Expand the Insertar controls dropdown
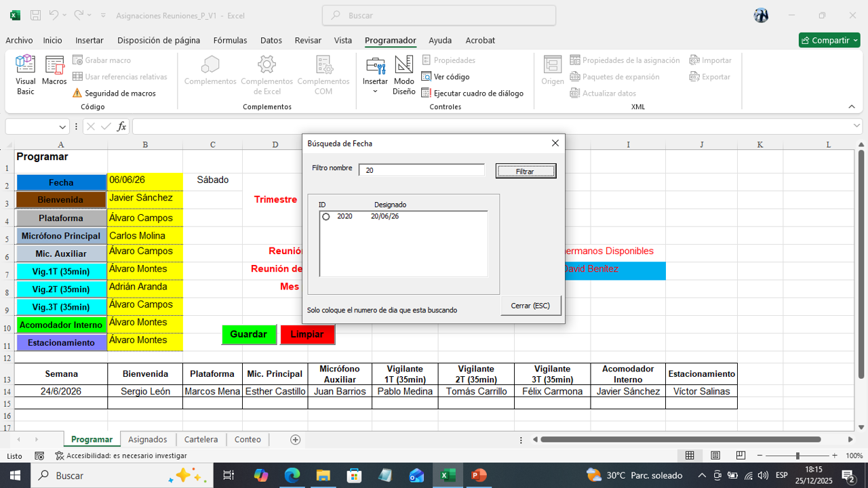The height and width of the screenshot is (488, 868). click(375, 91)
